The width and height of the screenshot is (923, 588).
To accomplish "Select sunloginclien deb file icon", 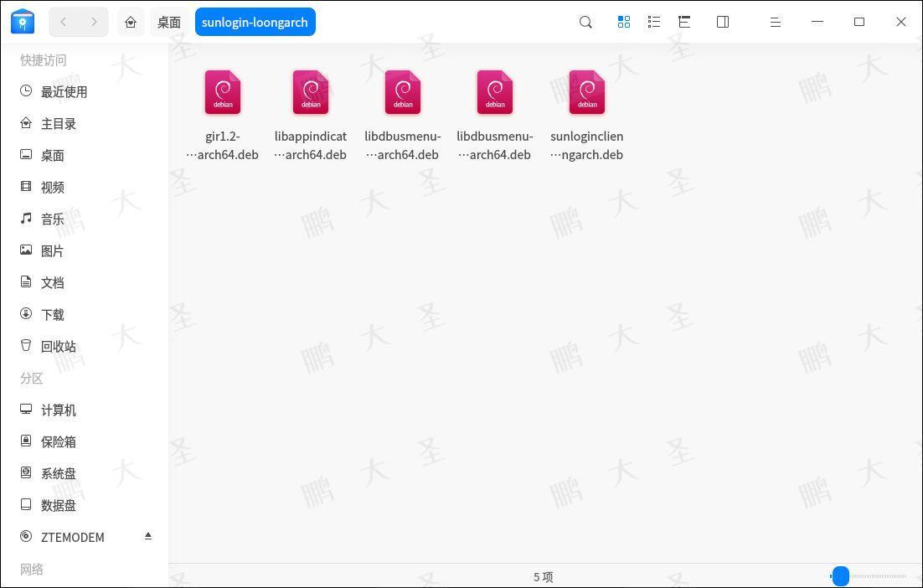I will pyautogui.click(x=587, y=92).
